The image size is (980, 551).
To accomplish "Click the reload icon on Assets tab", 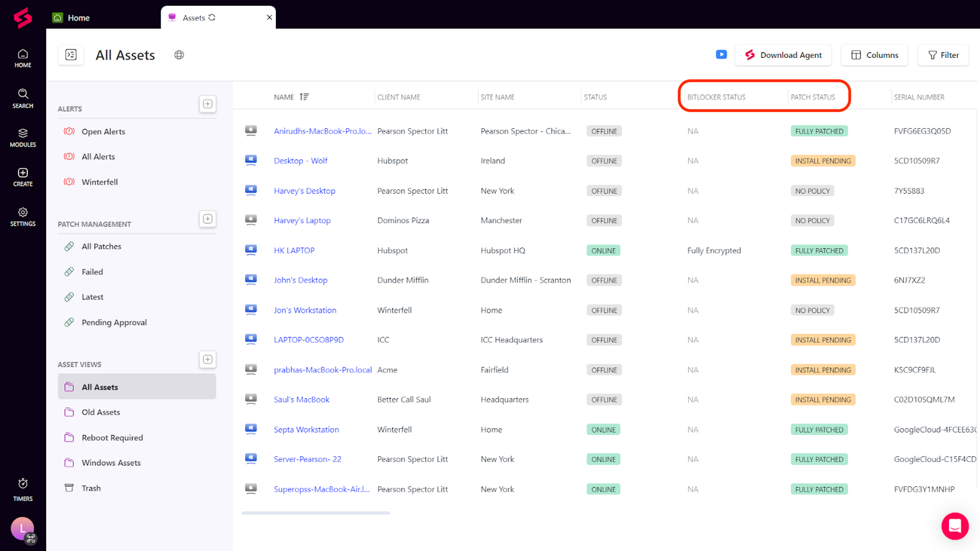I will tap(212, 18).
